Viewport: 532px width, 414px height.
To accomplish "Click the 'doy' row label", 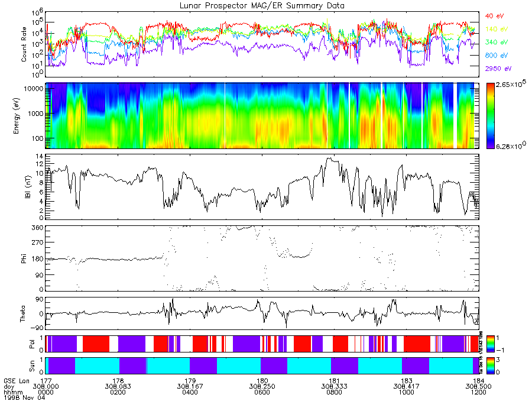I will pos(9,387).
